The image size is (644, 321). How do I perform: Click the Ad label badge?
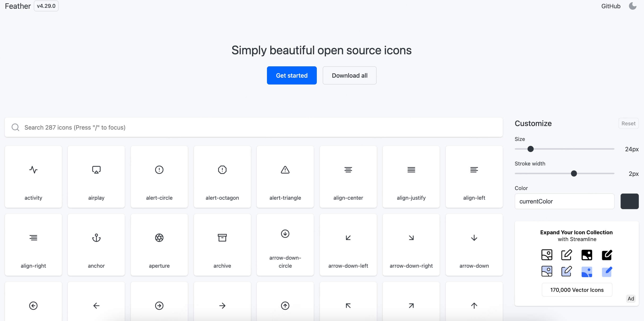pos(631,299)
